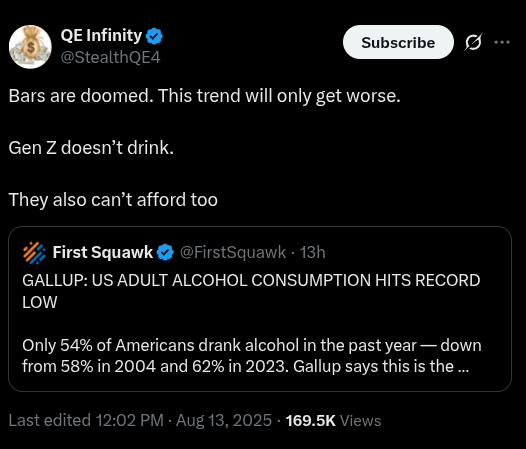This screenshot has height=449, width=526.
Task: Open the 169.5K Views analytics
Action: 333,420
